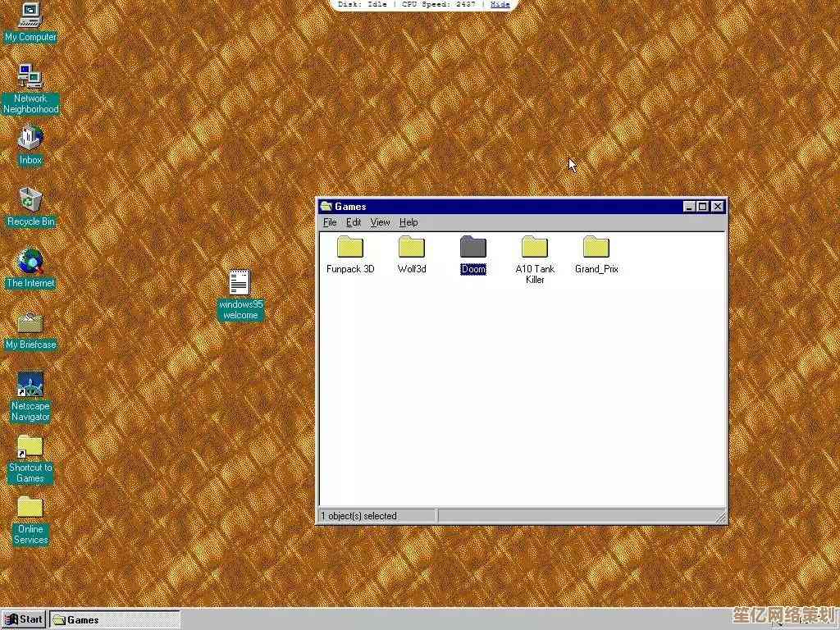The height and width of the screenshot is (630, 840).
Task: Open the View menu
Action: coord(380,222)
